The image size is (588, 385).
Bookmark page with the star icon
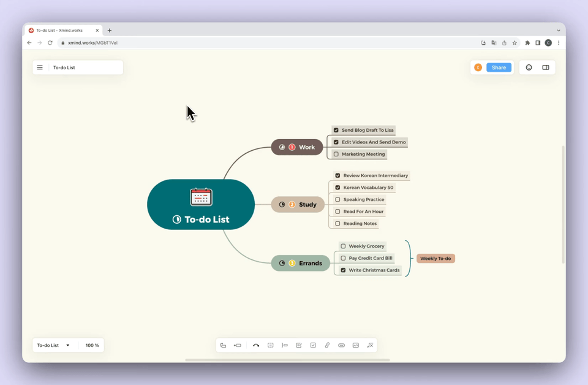(x=514, y=43)
